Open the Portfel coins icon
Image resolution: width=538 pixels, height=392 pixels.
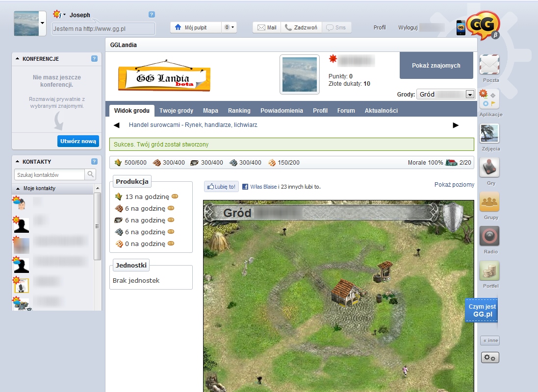point(489,270)
